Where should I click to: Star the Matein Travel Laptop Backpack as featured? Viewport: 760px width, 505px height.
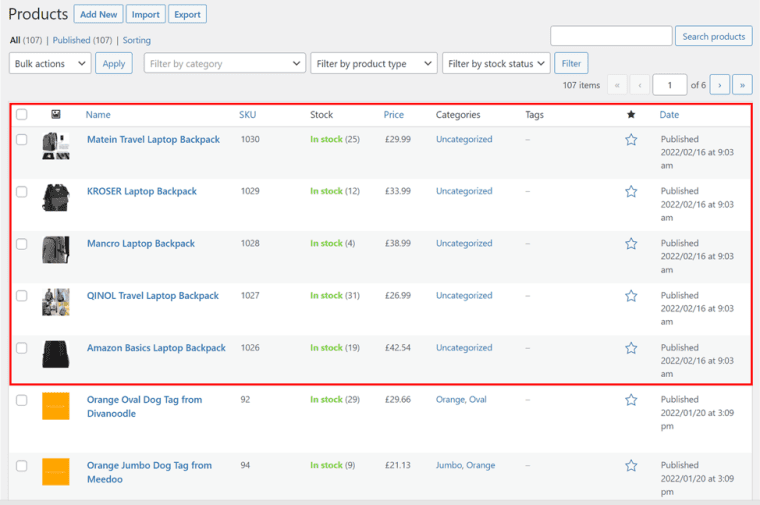631,140
